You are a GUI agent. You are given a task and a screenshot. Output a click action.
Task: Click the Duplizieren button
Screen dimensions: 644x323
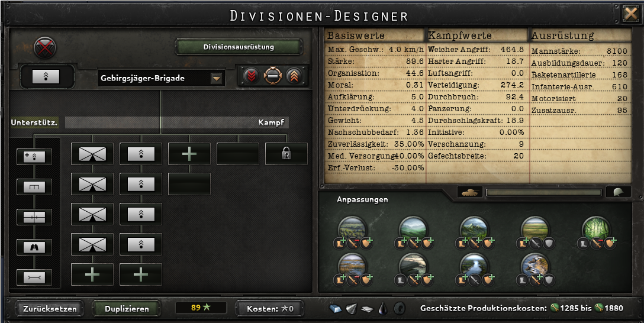pos(127,309)
